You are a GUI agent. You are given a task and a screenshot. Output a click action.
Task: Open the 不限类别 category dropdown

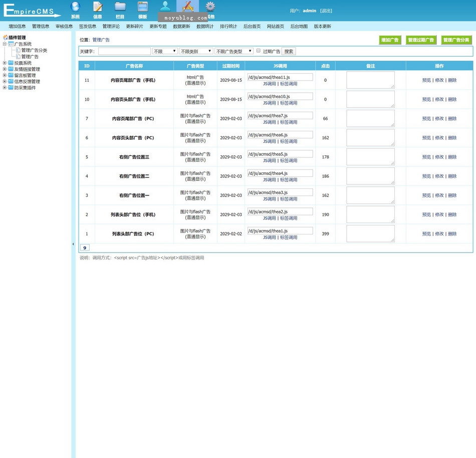pyautogui.click(x=196, y=51)
